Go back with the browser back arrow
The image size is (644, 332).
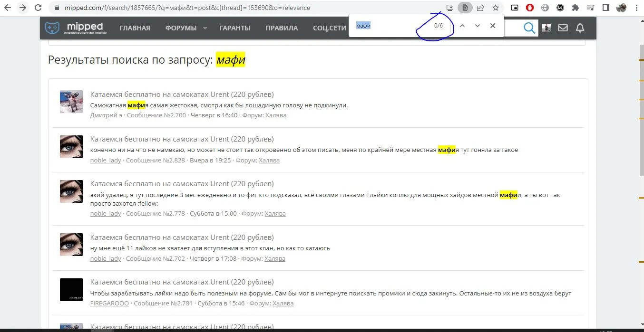pos(8,8)
